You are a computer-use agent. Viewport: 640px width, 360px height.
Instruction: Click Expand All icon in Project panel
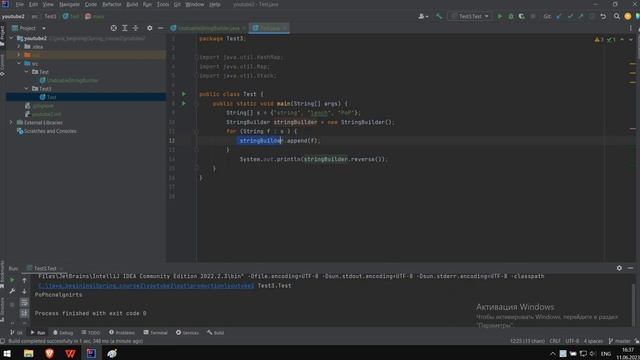click(x=125, y=28)
